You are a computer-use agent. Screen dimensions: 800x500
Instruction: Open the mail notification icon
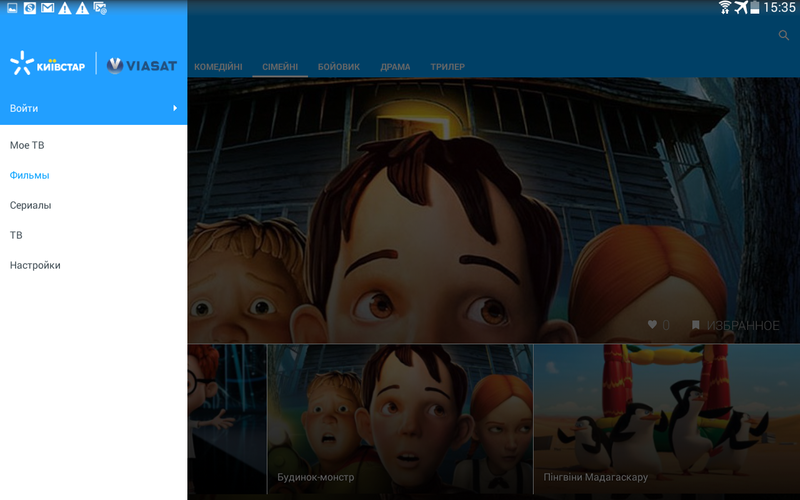(x=47, y=8)
